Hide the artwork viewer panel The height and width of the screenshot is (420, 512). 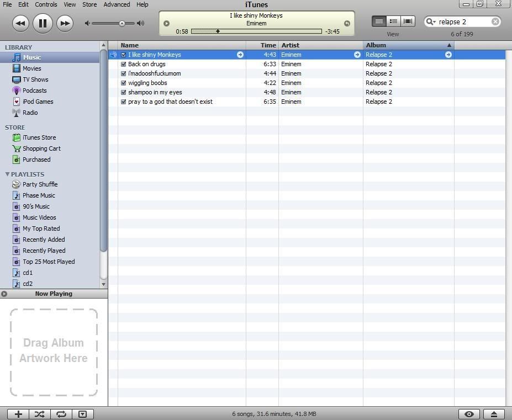[x=83, y=414]
